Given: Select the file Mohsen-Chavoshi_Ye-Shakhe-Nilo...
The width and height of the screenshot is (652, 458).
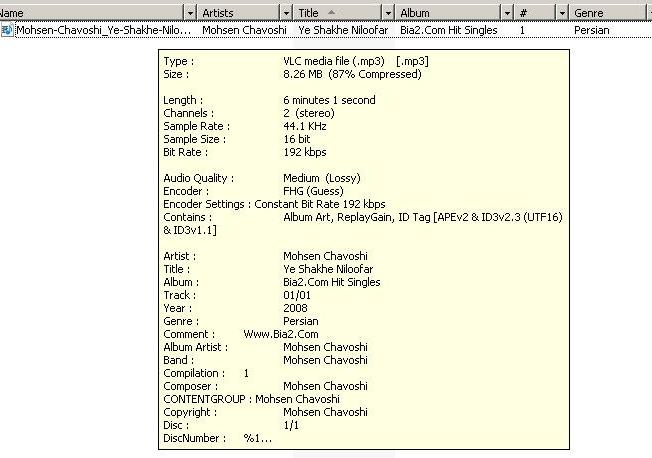Looking at the screenshot, I should pyautogui.click(x=104, y=30).
